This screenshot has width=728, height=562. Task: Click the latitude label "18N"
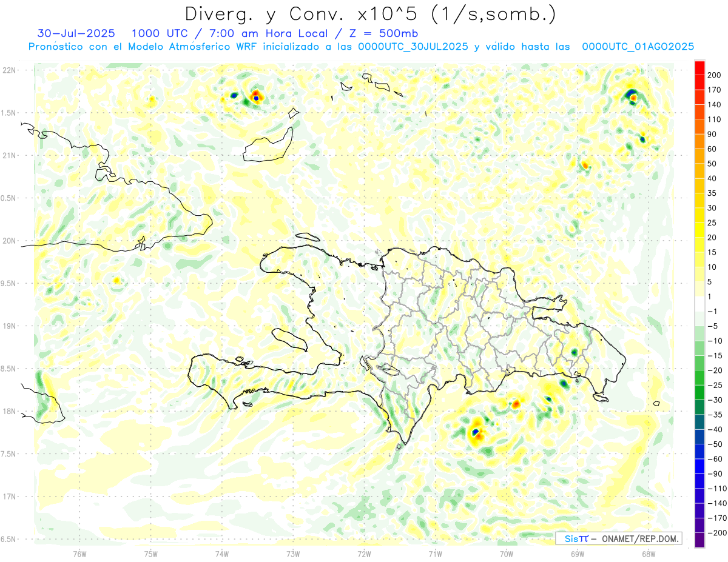point(9,412)
